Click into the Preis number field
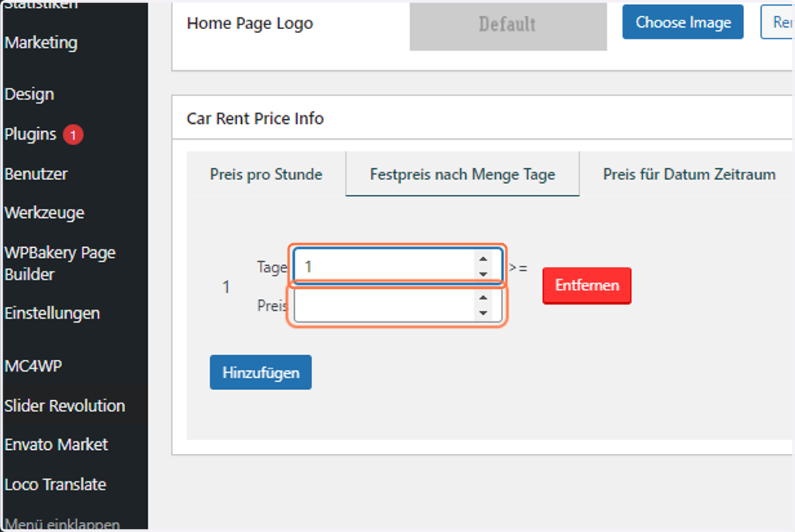 [x=397, y=305]
